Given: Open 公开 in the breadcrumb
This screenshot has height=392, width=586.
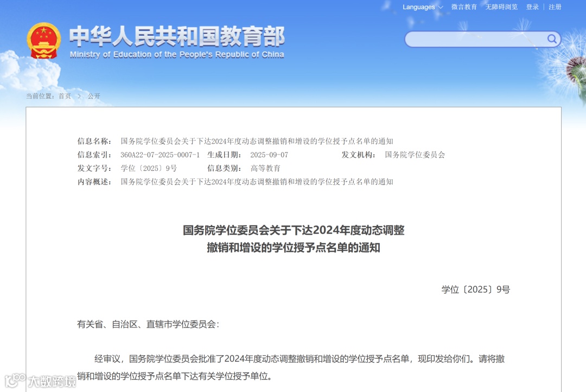Looking at the screenshot, I should pos(94,96).
